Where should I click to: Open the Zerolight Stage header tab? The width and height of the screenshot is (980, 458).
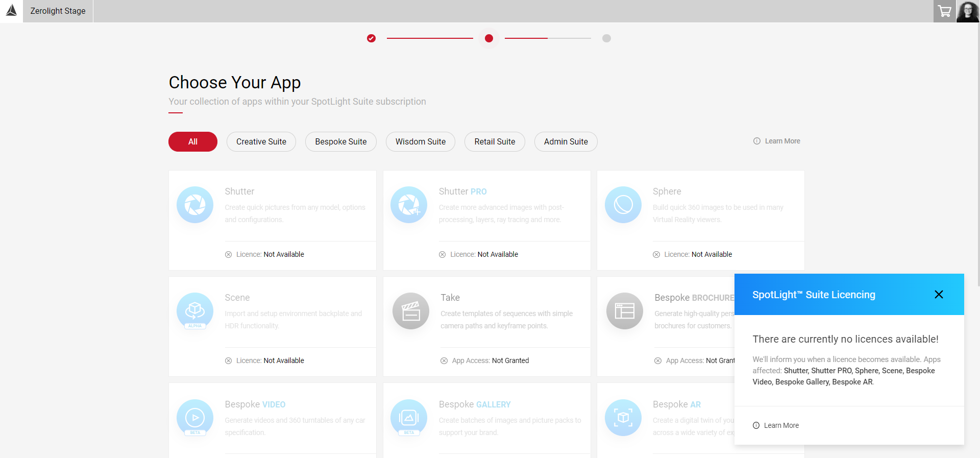coord(58,11)
